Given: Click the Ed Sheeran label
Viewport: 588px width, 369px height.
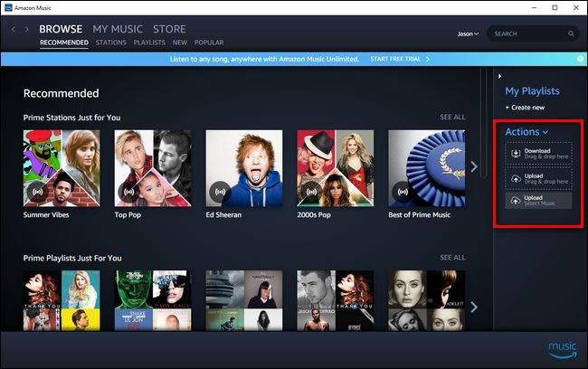Looking at the screenshot, I should [223, 215].
